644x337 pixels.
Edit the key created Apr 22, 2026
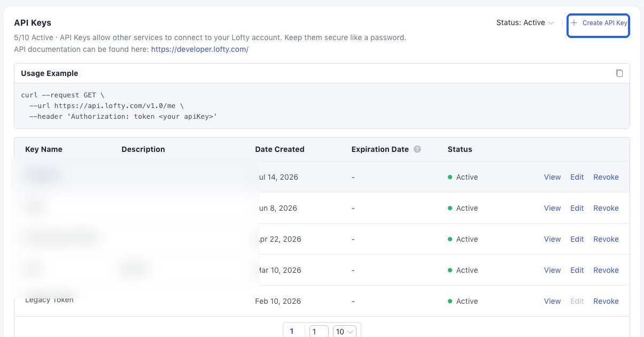[577, 239]
